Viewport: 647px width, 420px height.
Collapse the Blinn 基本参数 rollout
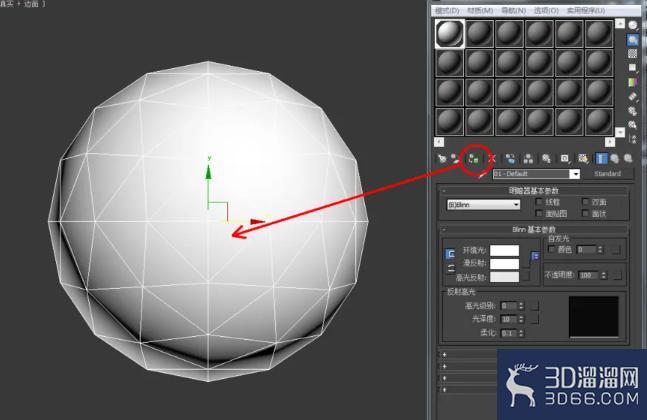click(532, 229)
